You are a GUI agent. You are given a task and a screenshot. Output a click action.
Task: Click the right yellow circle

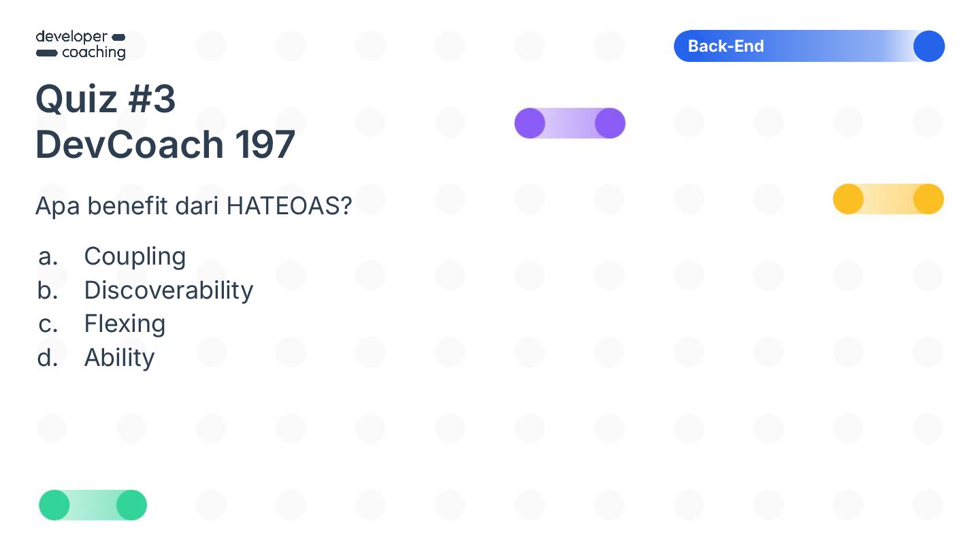pyautogui.click(x=928, y=199)
